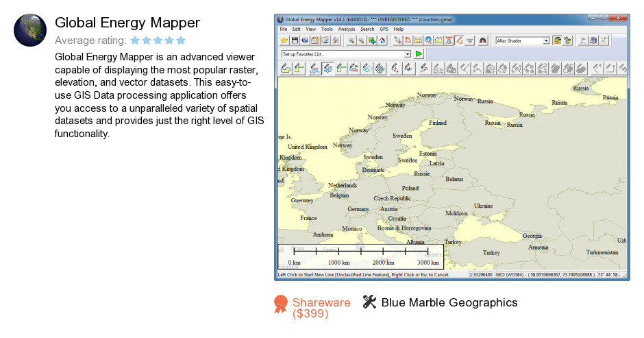The width and height of the screenshot is (644, 338).
Task: Click the Configuration wrench and screwdriver icon
Action: (x=336, y=40)
